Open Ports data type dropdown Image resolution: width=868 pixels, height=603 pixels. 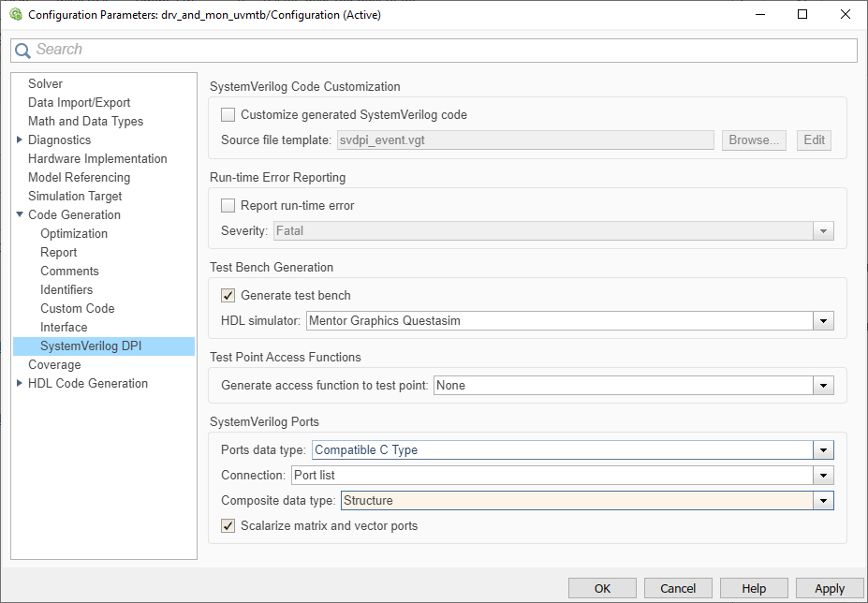pos(823,450)
